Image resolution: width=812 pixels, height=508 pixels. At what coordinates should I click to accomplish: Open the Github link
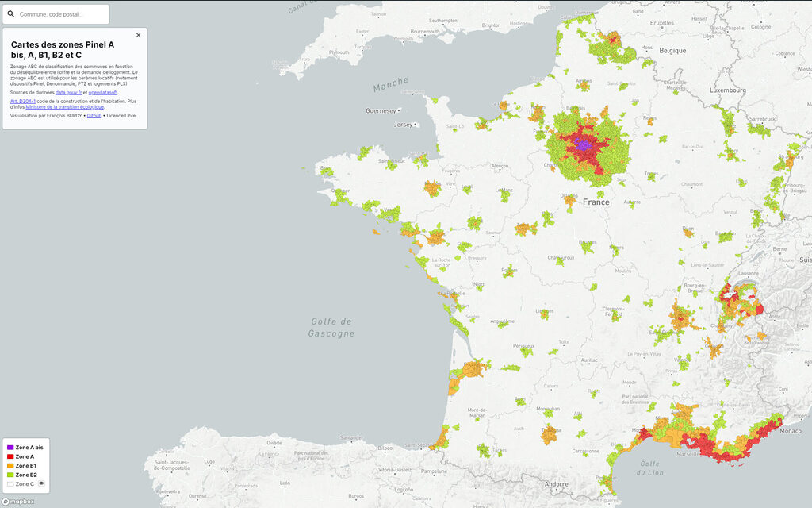click(94, 115)
